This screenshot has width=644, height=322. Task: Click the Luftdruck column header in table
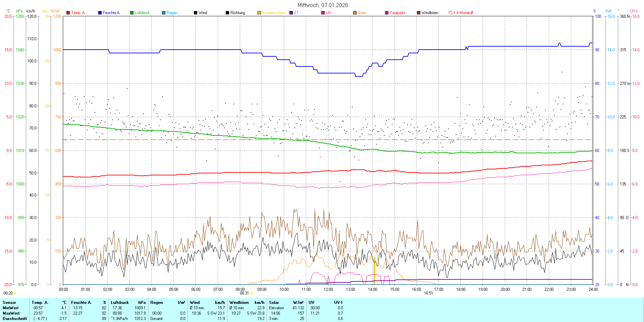(x=120, y=303)
